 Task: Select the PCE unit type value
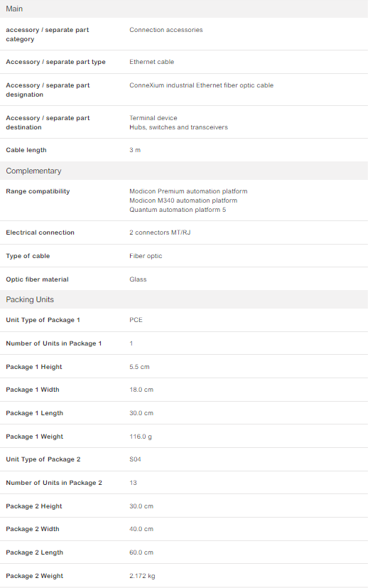[136, 320]
